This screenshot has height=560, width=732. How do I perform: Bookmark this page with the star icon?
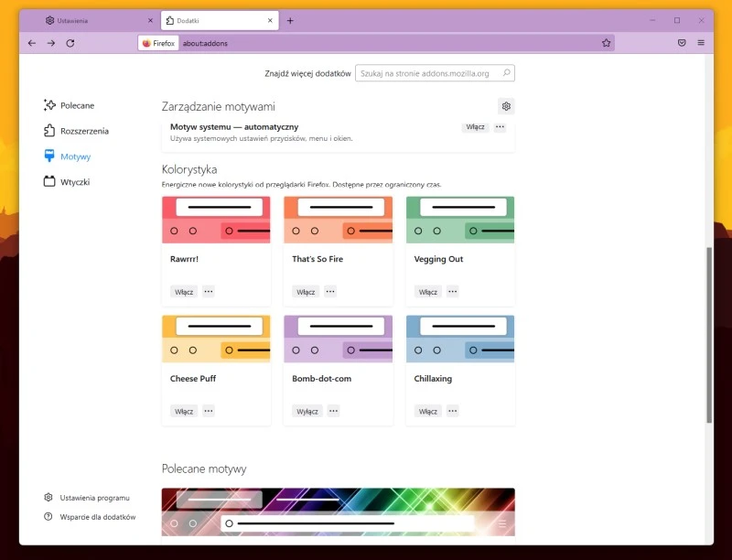pyautogui.click(x=606, y=43)
